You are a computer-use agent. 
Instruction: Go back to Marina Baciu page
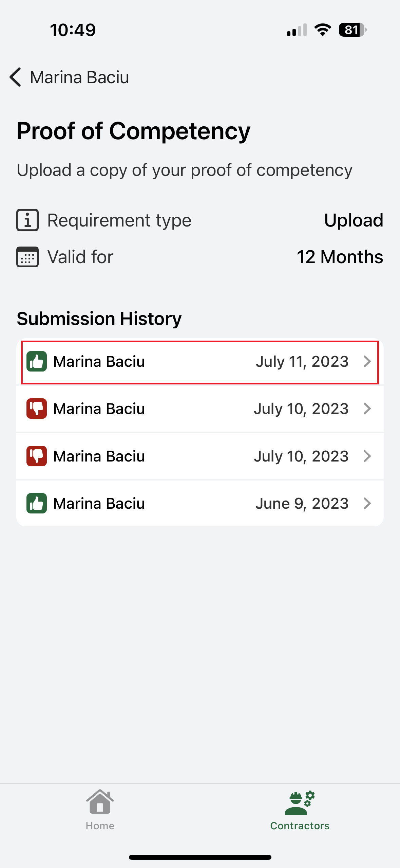79,77
